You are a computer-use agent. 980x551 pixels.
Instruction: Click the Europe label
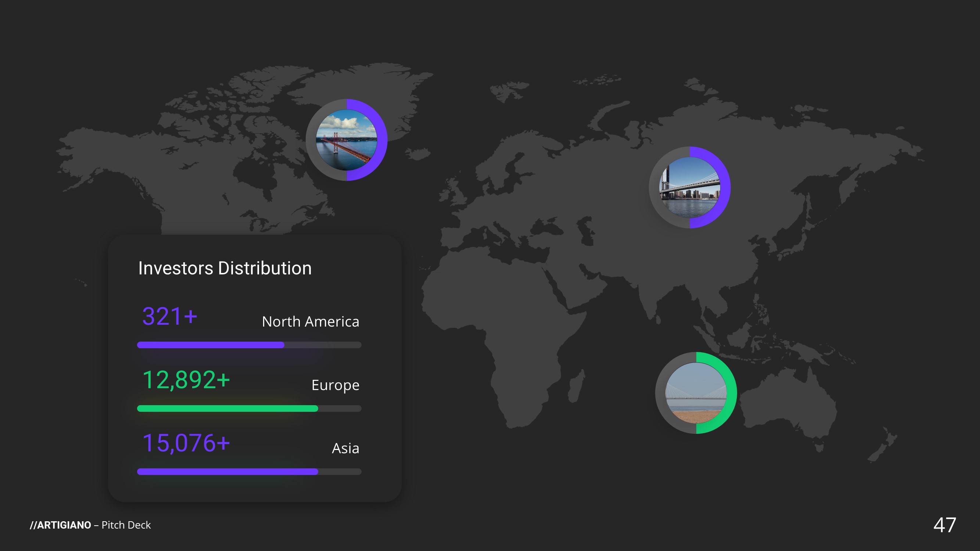335,385
